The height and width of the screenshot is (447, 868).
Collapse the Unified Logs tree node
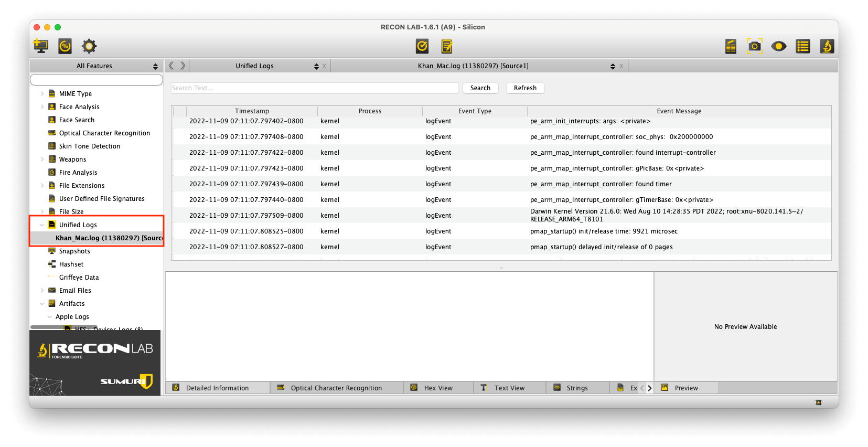(42, 225)
